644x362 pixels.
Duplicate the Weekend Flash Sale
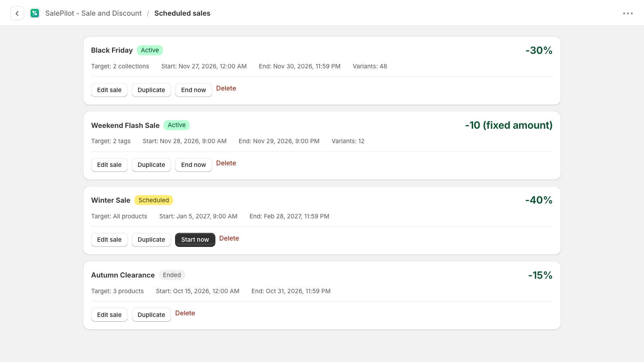(151, 165)
